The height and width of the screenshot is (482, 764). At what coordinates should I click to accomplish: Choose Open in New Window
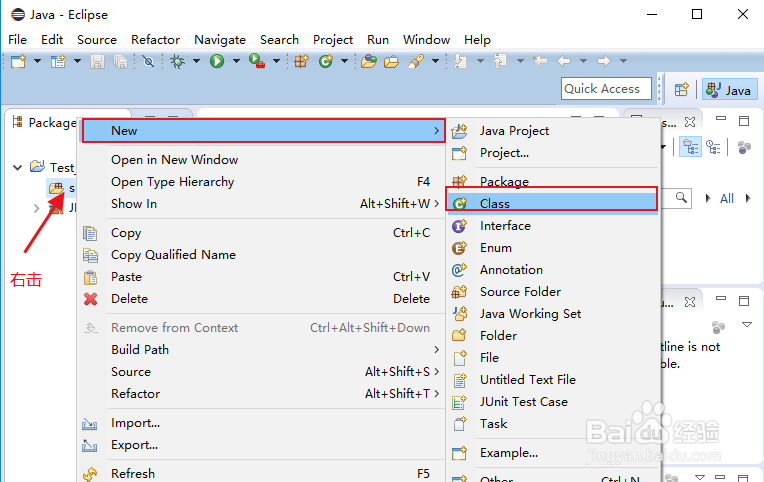pyautogui.click(x=263, y=160)
